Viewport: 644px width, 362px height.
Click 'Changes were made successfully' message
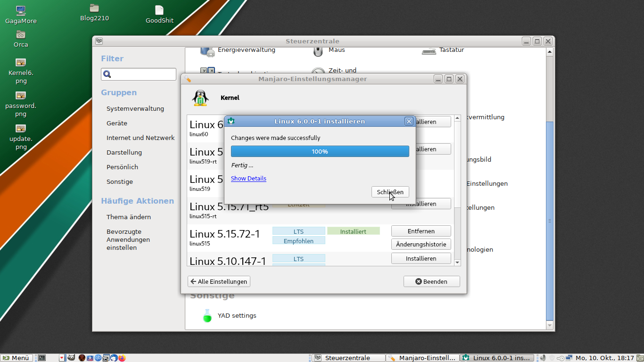pyautogui.click(x=275, y=138)
